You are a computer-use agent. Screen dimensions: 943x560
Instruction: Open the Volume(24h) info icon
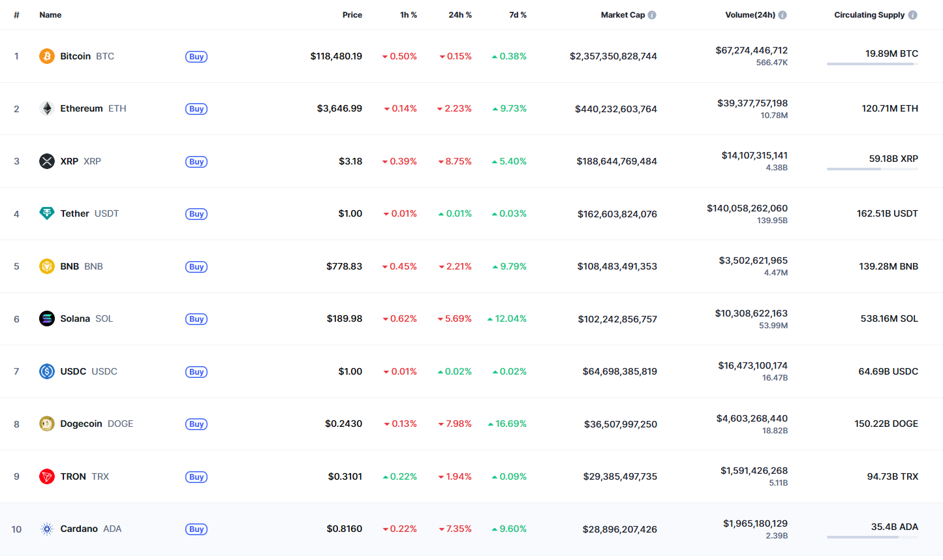click(782, 15)
